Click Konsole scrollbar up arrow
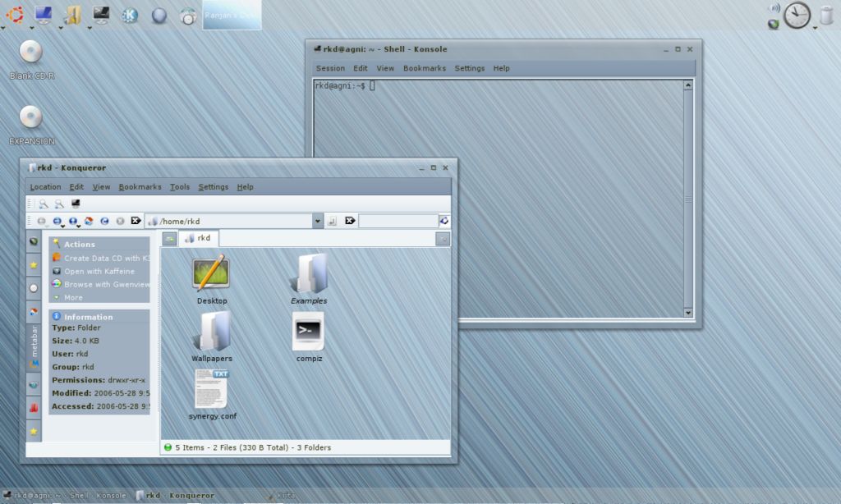The height and width of the screenshot is (504, 841). pyautogui.click(x=688, y=85)
